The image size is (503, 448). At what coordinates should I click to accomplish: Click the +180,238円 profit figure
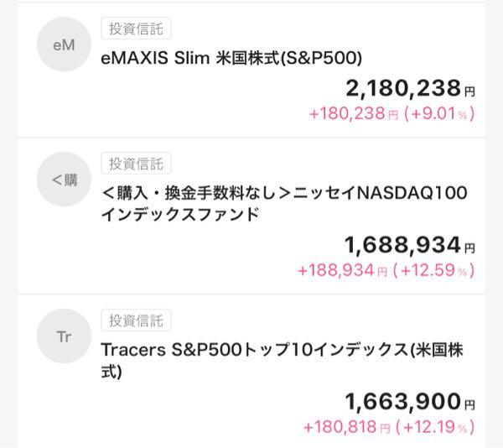354,113
